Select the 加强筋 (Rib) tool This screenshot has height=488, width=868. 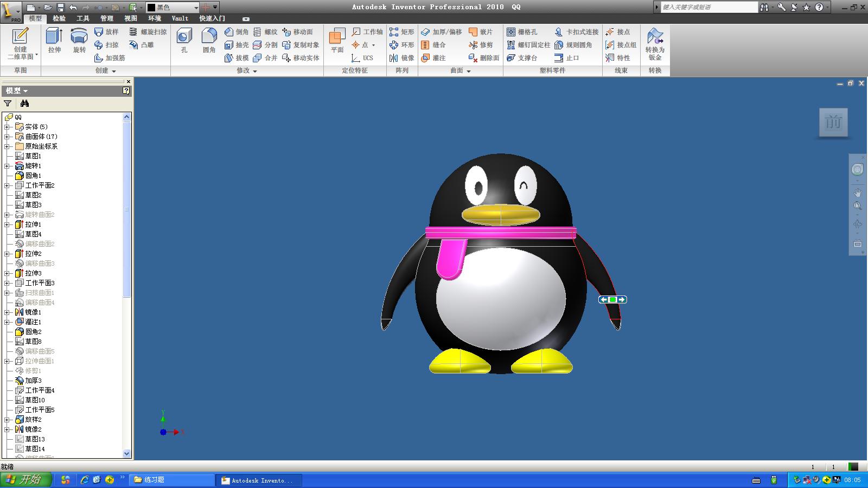coord(110,58)
